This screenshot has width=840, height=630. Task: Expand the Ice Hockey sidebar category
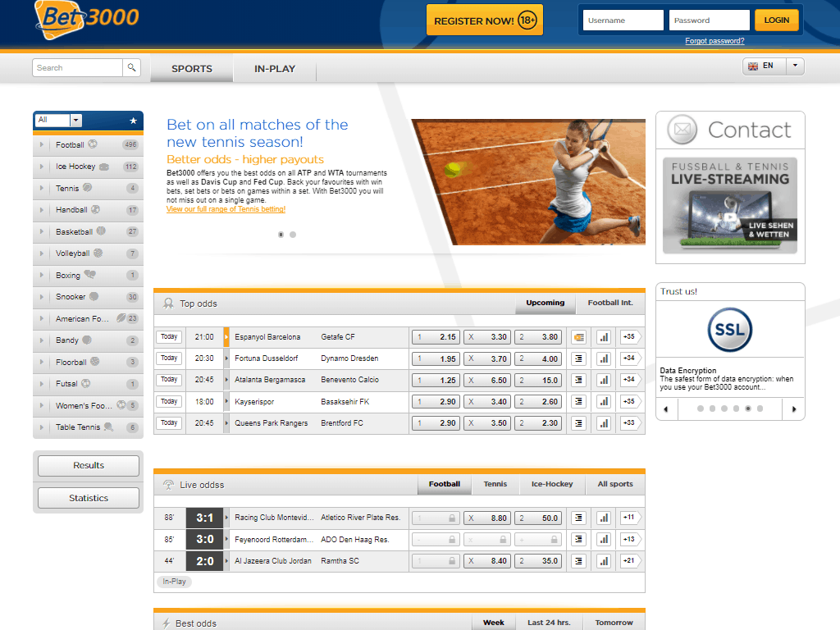88,167
